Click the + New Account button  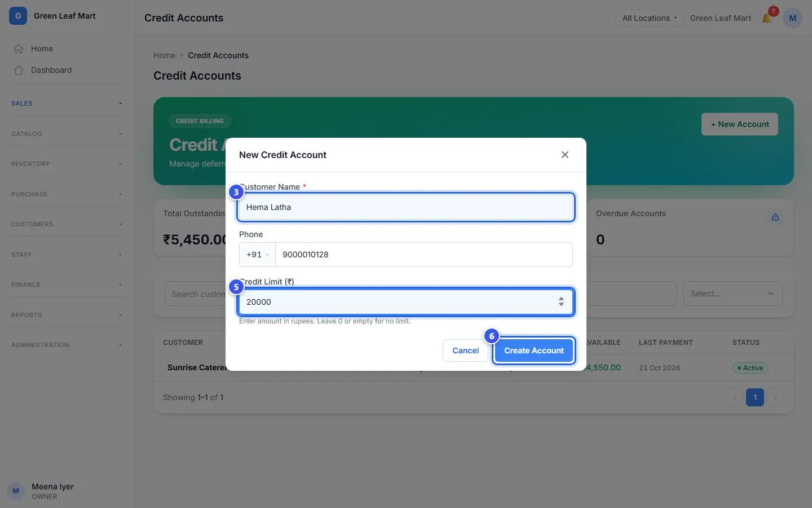[740, 124]
